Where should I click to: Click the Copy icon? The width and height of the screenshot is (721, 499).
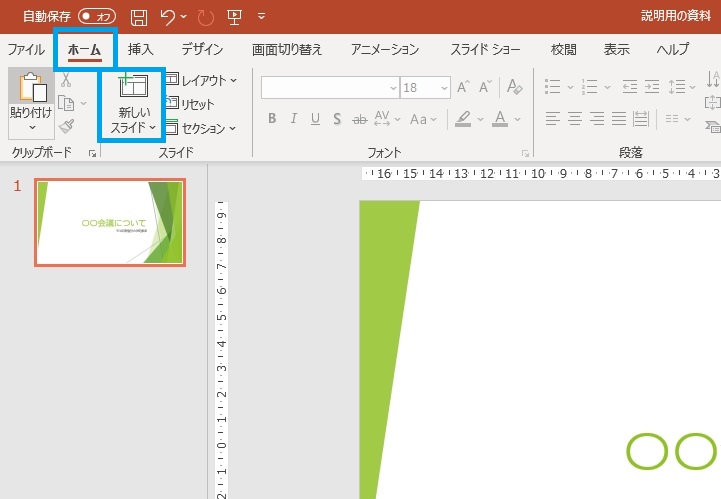[66, 103]
